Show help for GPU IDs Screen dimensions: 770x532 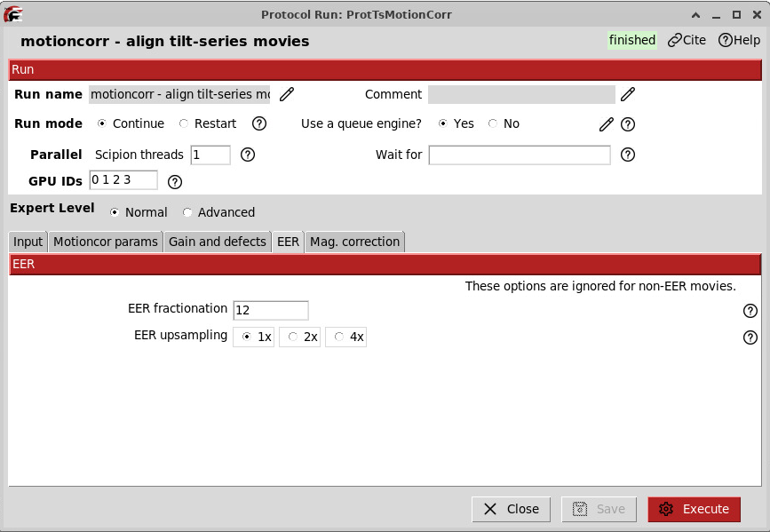coord(175,181)
